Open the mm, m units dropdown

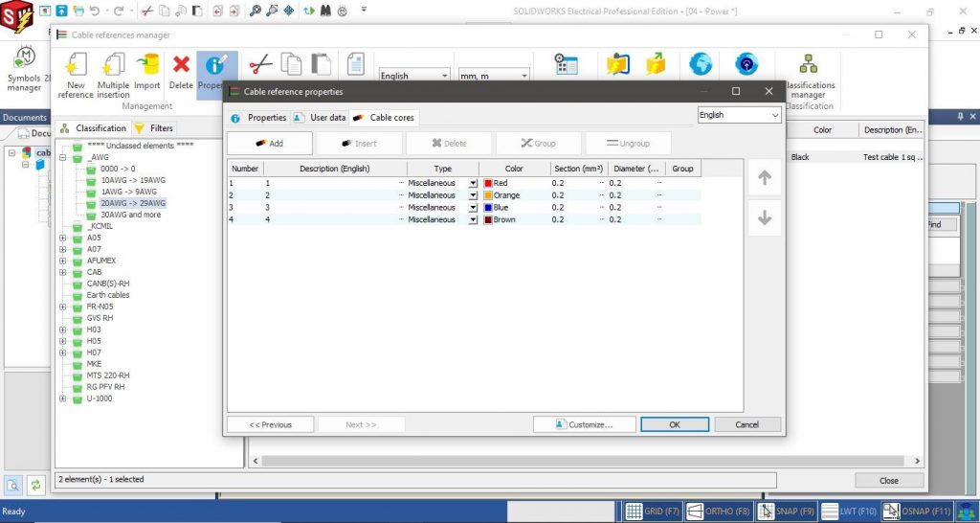(494, 76)
